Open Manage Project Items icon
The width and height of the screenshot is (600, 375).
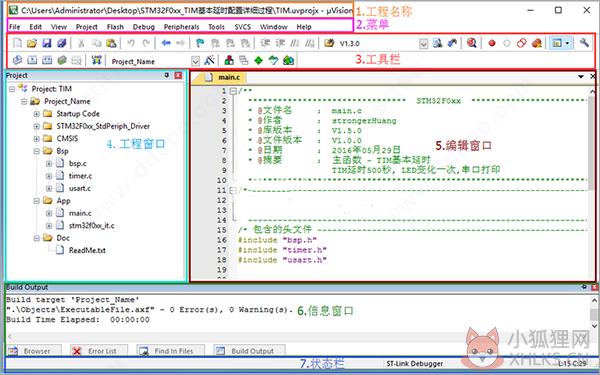click(229, 60)
